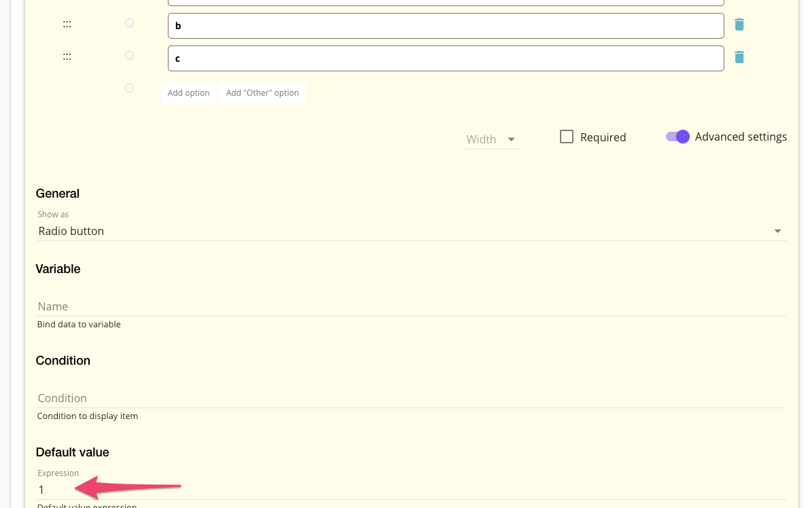Check the Required checkbox
Viewport: 812px width, 508px height.
pos(567,137)
